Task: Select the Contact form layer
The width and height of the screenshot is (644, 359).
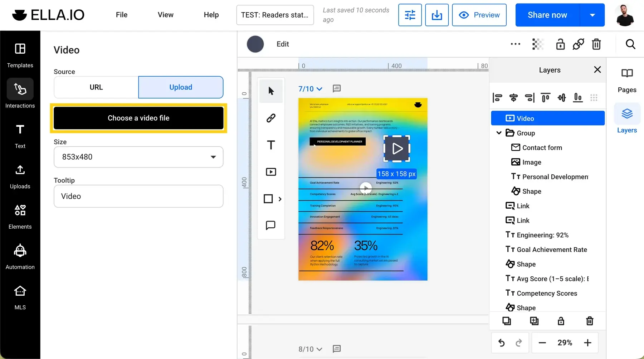Action: 548,147
